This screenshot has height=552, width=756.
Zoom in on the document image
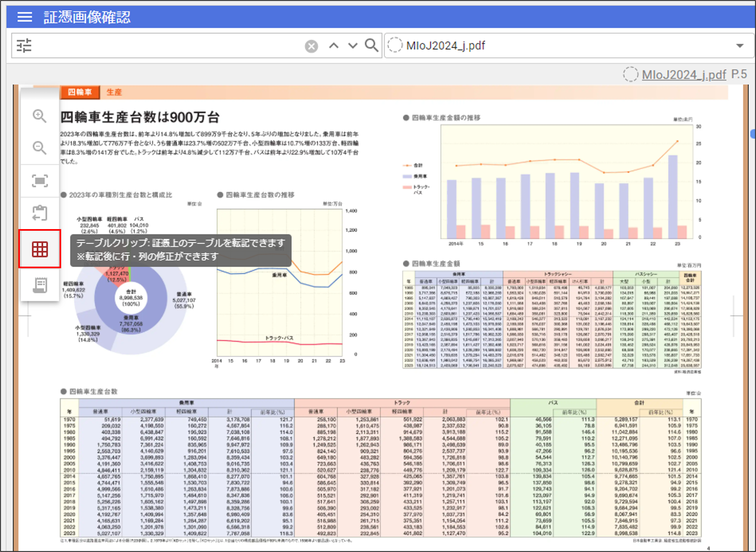[x=39, y=116]
